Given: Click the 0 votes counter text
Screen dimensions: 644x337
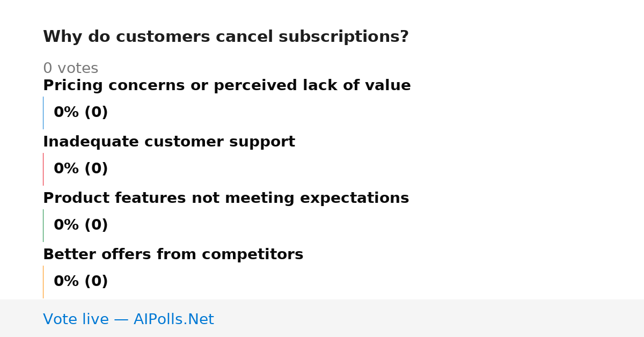Looking at the screenshot, I should click(70, 69).
